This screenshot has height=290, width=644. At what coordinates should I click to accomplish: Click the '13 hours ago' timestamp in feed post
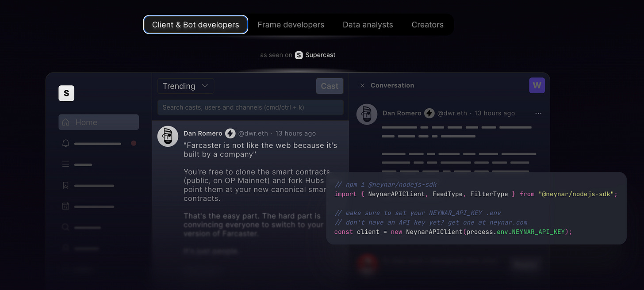295,134
